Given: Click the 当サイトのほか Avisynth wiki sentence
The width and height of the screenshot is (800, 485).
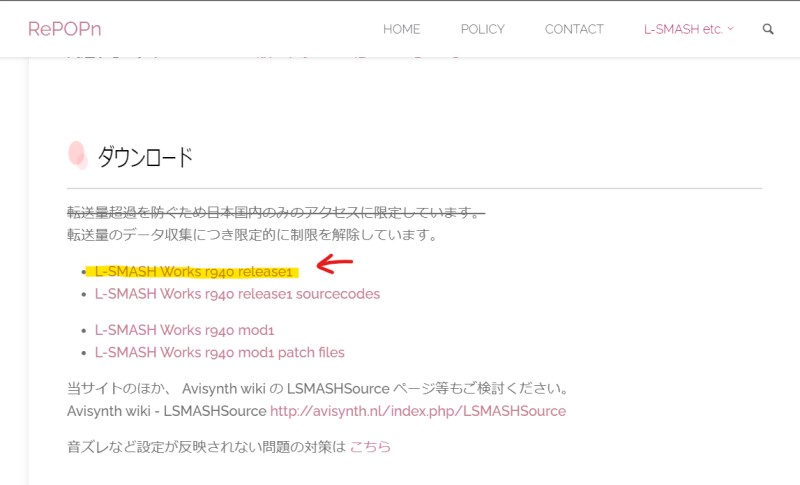Looking at the screenshot, I should 318,389.
